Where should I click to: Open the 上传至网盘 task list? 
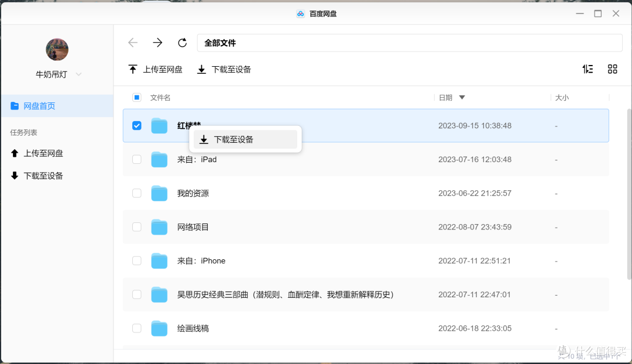(x=37, y=153)
